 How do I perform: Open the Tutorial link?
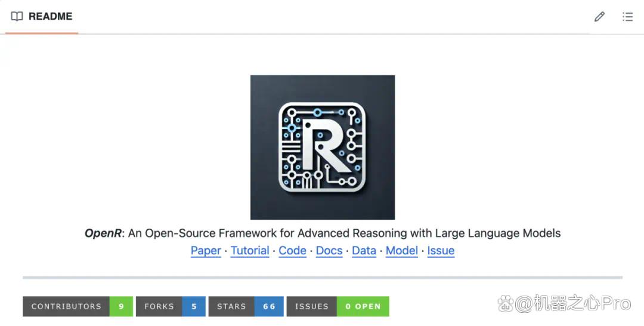click(x=250, y=250)
